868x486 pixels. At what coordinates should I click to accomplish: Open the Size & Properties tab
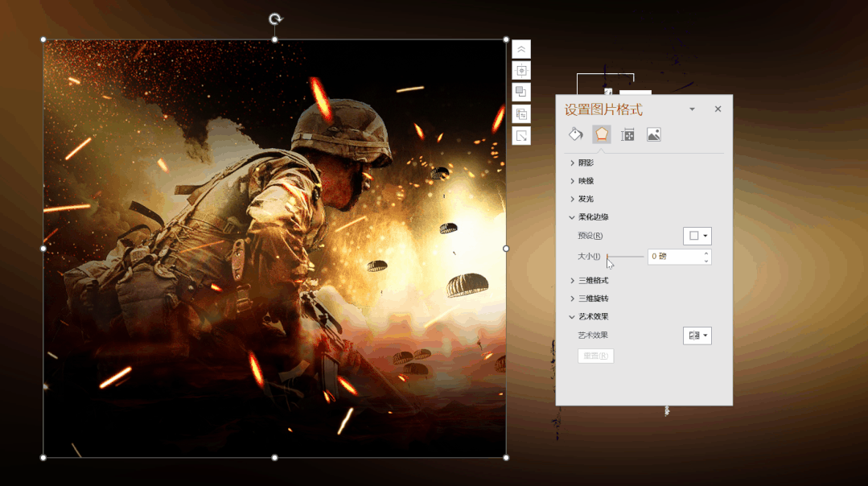[627, 134]
